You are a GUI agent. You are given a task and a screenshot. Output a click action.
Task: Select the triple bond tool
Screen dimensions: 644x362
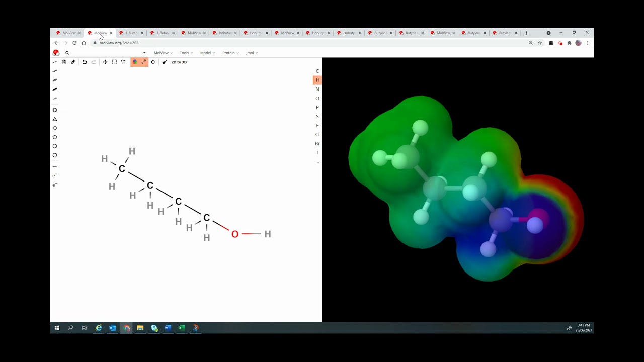[55, 80]
